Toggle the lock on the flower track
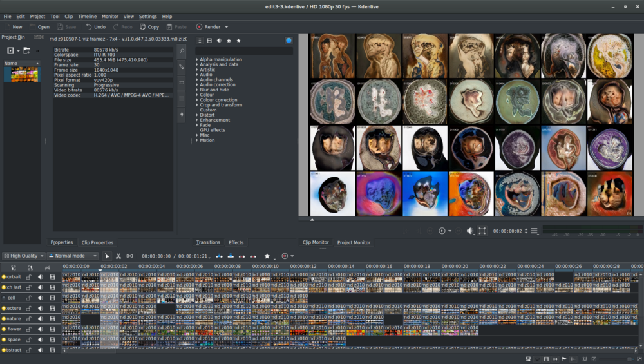 (29, 329)
